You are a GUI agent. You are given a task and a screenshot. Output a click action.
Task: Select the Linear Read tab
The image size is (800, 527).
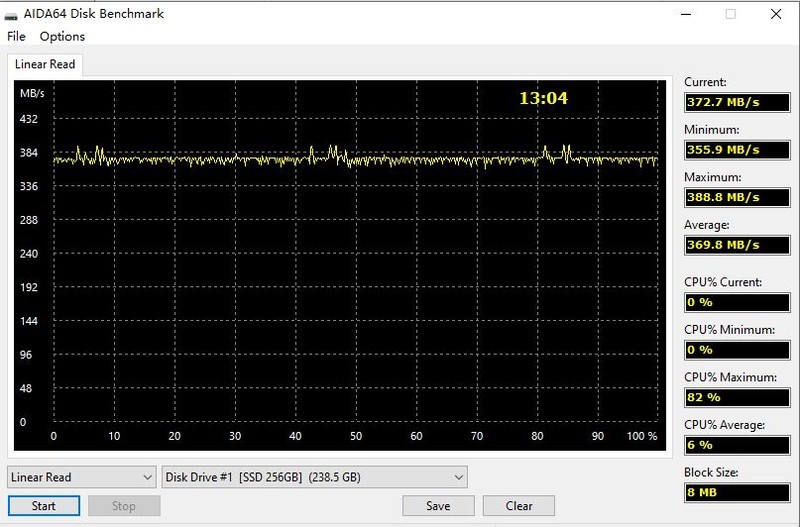pos(45,64)
